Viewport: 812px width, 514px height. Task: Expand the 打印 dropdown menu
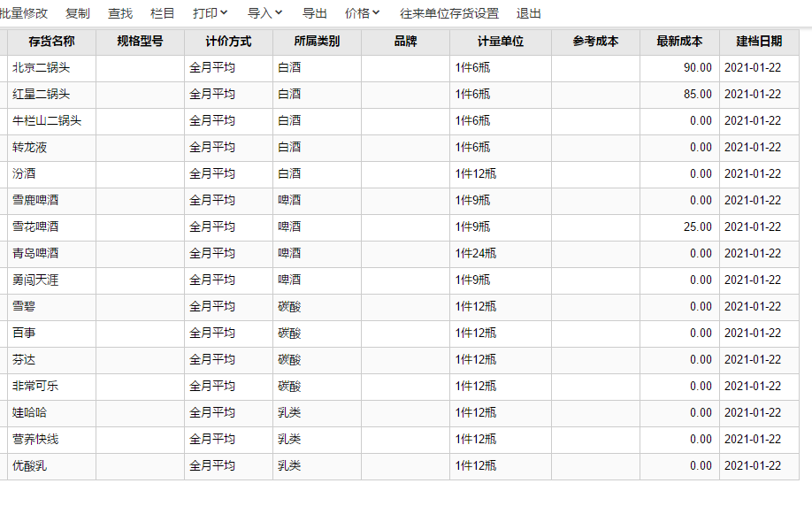click(211, 13)
